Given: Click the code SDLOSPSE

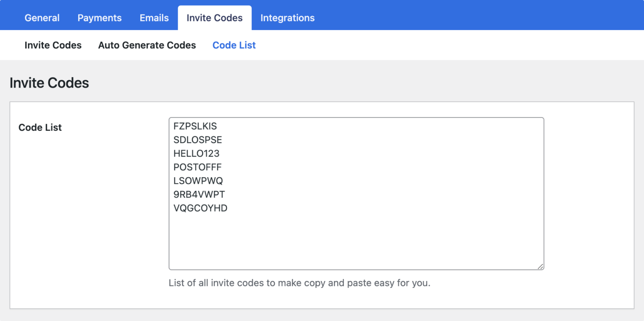Looking at the screenshot, I should (198, 140).
